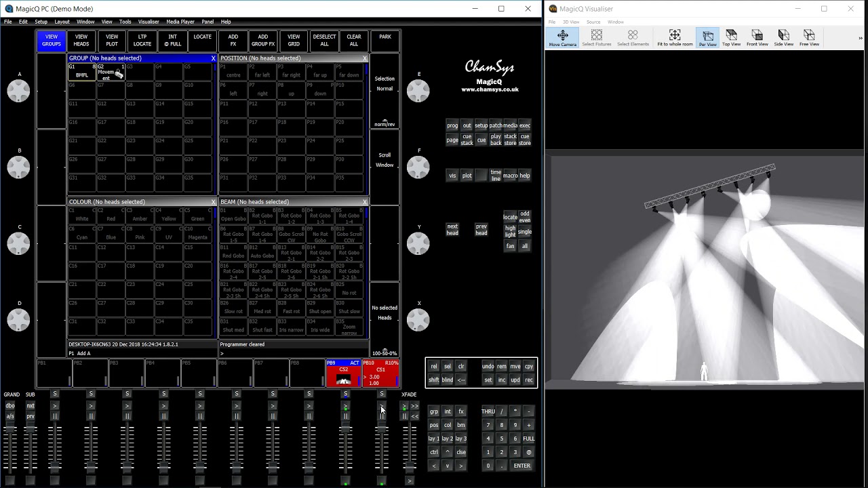Screen dimensions: 868x488
Task: Open the Layout menu
Action: (x=62, y=22)
